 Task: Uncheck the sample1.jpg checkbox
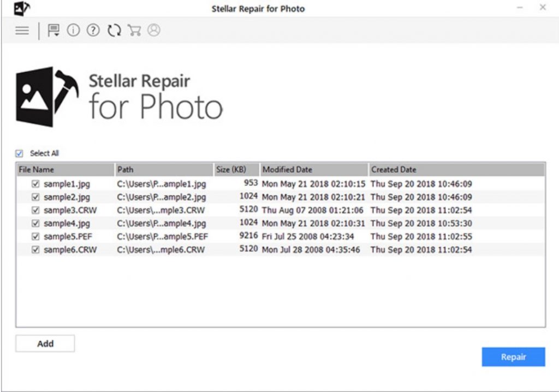click(x=35, y=184)
